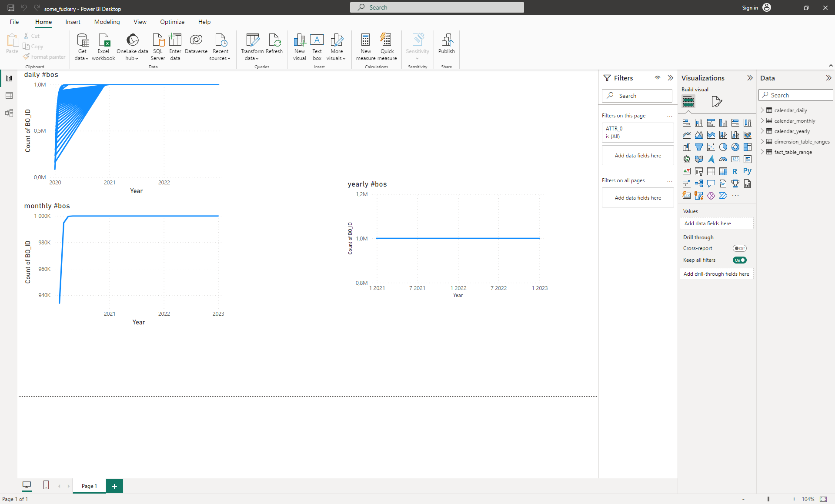Open Model view in left sidebar

pyautogui.click(x=9, y=113)
